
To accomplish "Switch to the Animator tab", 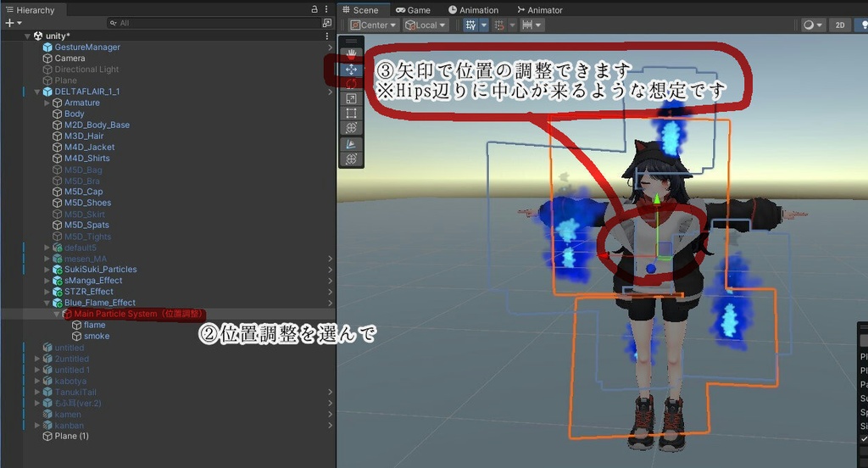I will pyautogui.click(x=539, y=10).
